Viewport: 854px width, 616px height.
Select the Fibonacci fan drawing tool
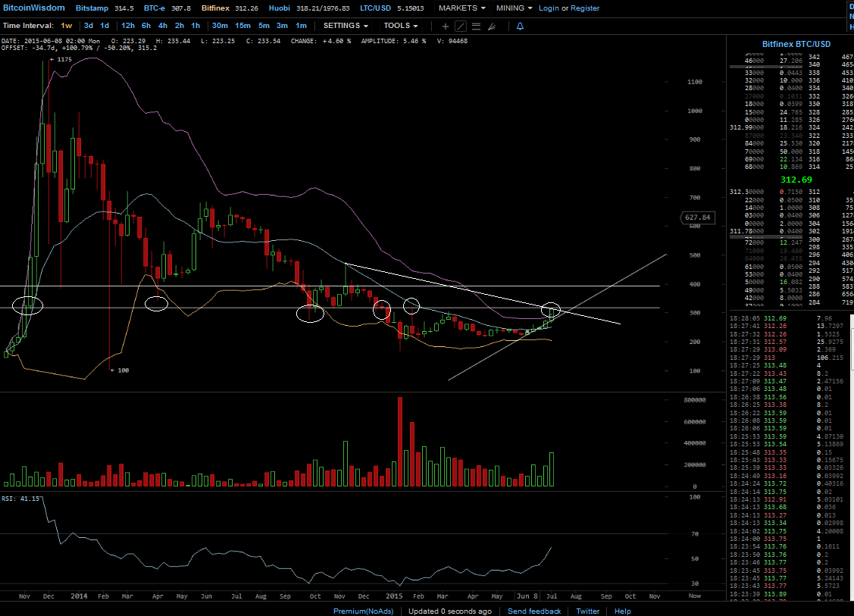tap(492, 27)
